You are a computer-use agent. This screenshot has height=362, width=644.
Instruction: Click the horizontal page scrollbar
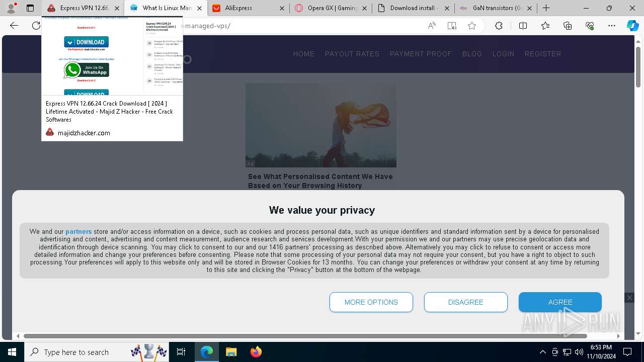tap(305, 336)
